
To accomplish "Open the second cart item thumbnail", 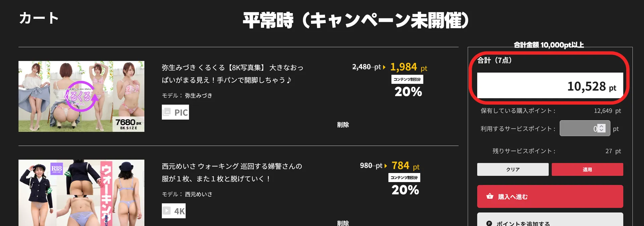I will point(81,192).
